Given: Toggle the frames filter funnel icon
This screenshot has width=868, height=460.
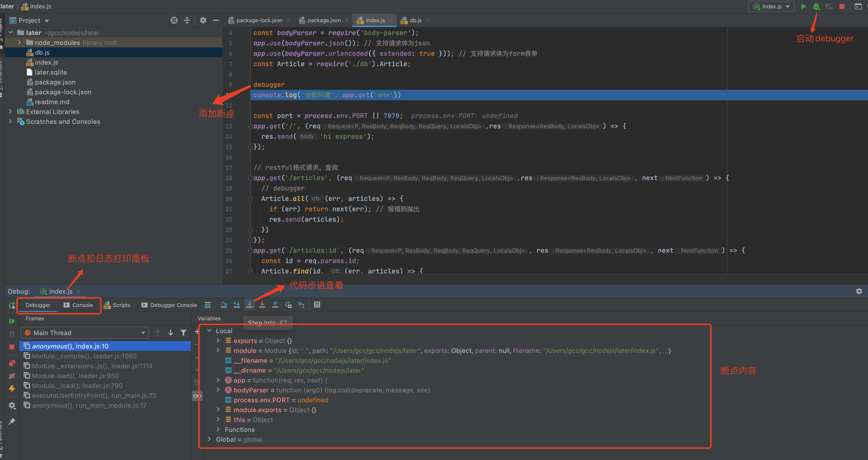Looking at the screenshot, I should click(x=183, y=333).
